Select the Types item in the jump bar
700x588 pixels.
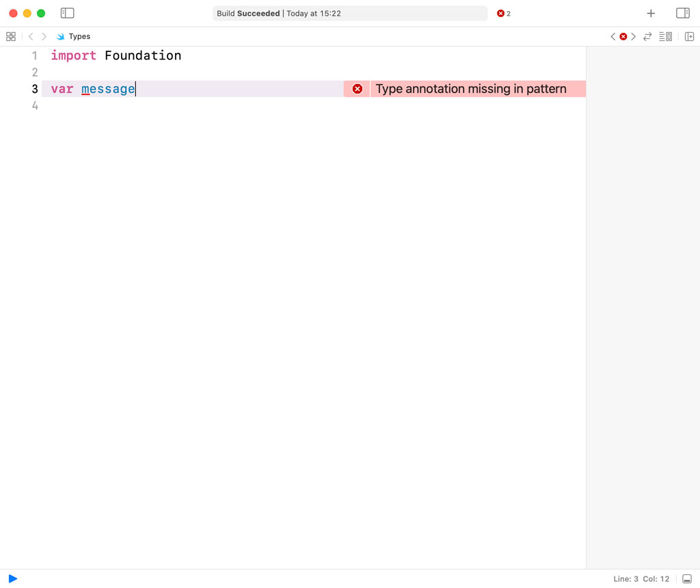[79, 36]
